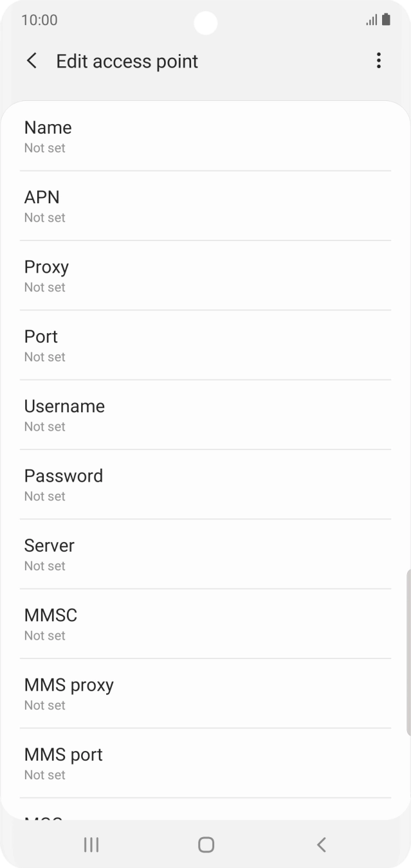Image resolution: width=411 pixels, height=868 pixels.
Task: Open the APN setting
Action: (205, 206)
